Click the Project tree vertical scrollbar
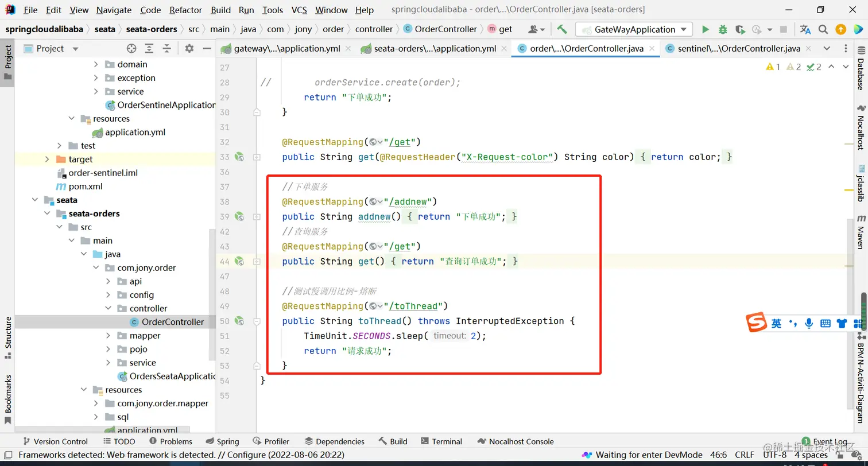 [x=212, y=296]
